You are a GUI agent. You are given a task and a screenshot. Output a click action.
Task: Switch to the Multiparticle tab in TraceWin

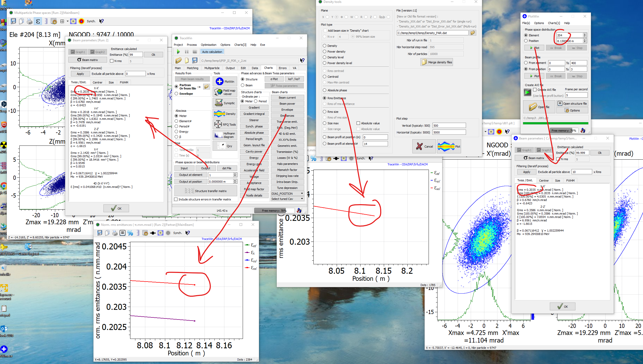(212, 68)
